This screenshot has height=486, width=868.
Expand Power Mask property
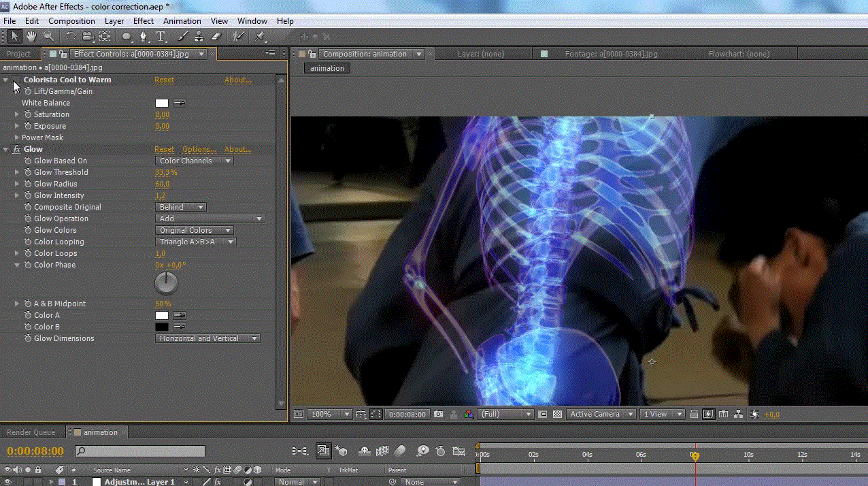coord(17,137)
